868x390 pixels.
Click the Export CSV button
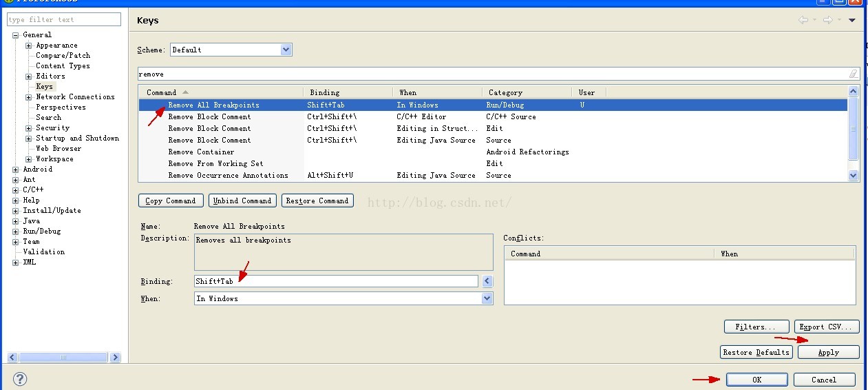[x=827, y=327]
